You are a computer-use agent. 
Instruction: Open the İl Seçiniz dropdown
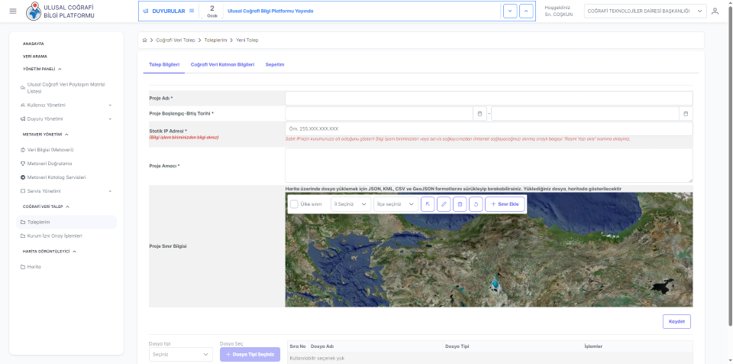(x=351, y=204)
